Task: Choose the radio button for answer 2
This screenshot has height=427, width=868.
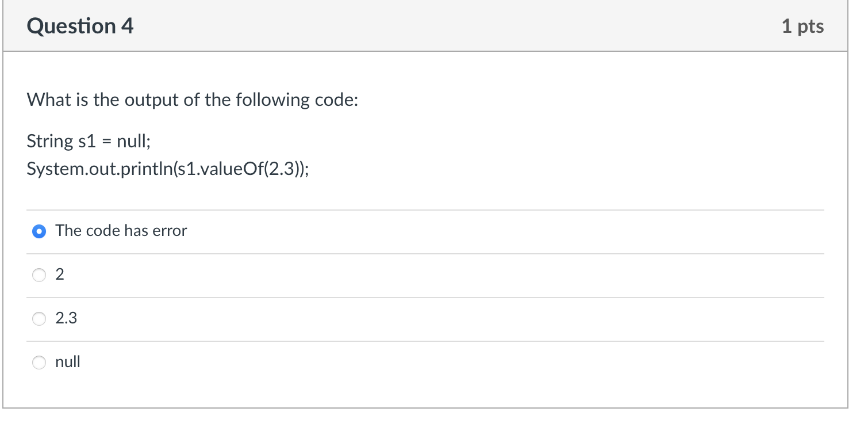Action: [x=39, y=275]
